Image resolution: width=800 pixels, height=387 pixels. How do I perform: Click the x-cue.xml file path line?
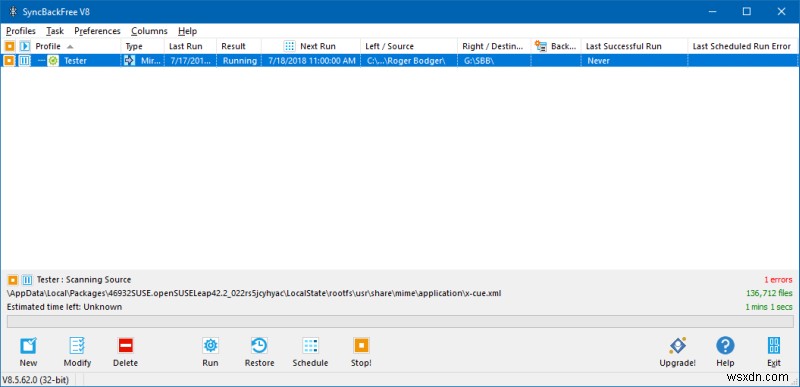pos(255,294)
